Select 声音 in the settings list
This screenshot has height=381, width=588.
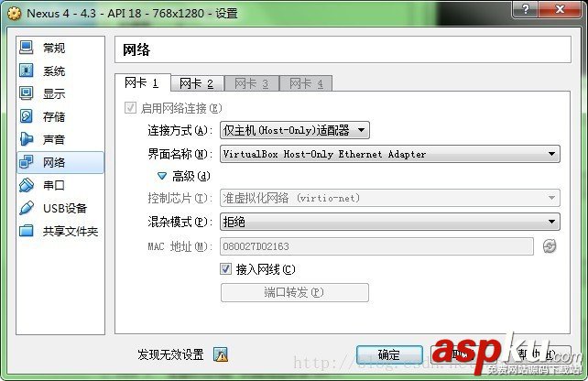coord(60,139)
